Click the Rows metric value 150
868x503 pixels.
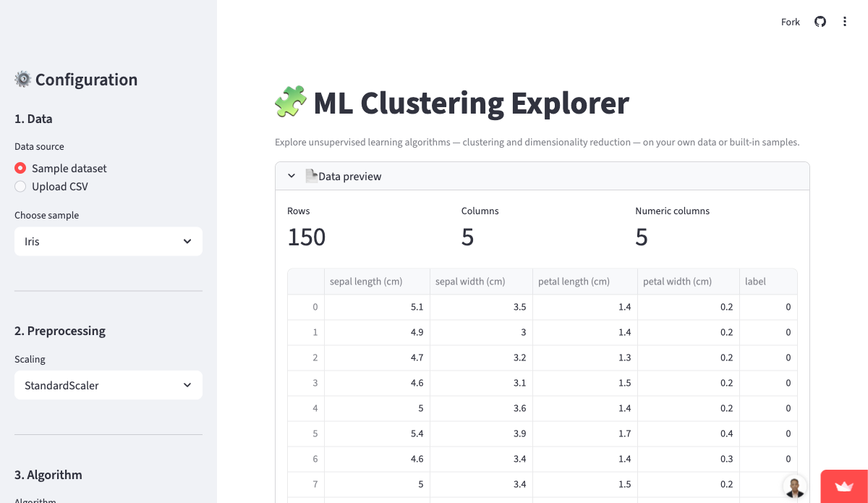[307, 237]
